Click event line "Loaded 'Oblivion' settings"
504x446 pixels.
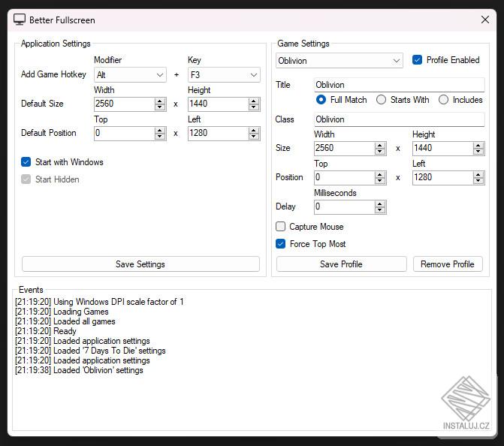(79, 370)
